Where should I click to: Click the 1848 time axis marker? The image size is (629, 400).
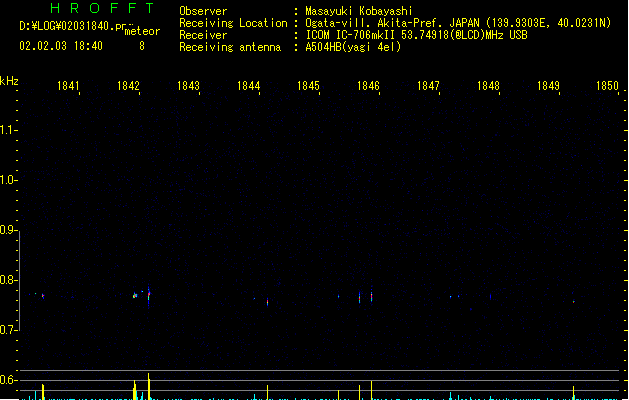pyautogui.click(x=488, y=86)
